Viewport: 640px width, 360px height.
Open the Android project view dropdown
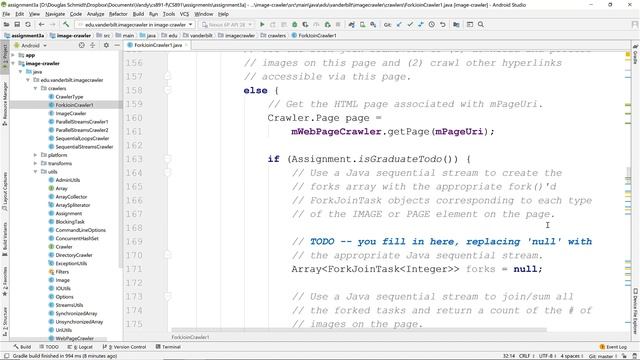pyautogui.click(x=31, y=45)
